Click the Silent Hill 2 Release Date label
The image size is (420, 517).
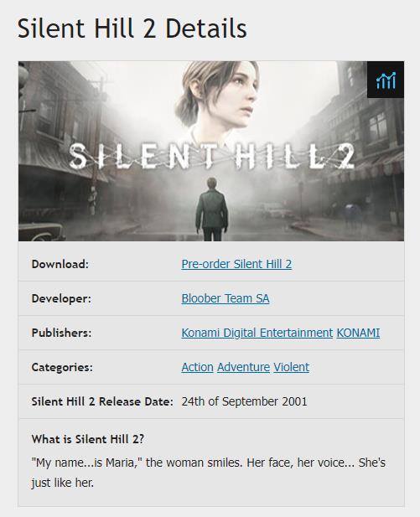pyautogui.click(x=102, y=401)
